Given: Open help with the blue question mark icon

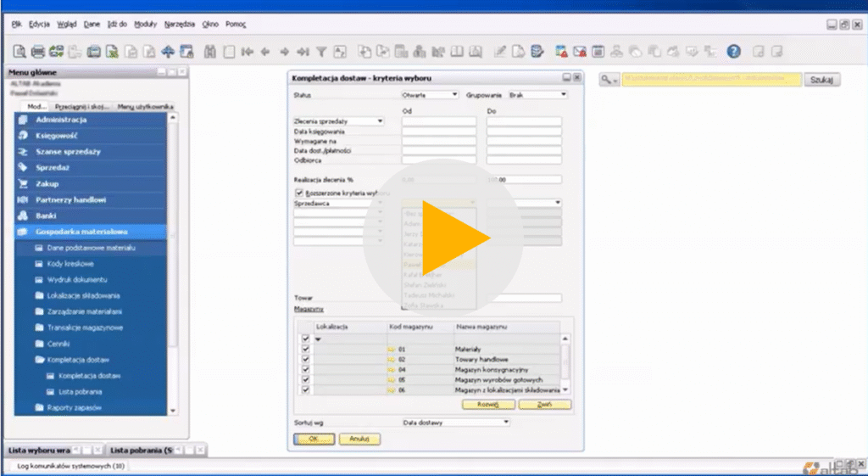Looking at the screenshot, I should (x=734, y=52).
